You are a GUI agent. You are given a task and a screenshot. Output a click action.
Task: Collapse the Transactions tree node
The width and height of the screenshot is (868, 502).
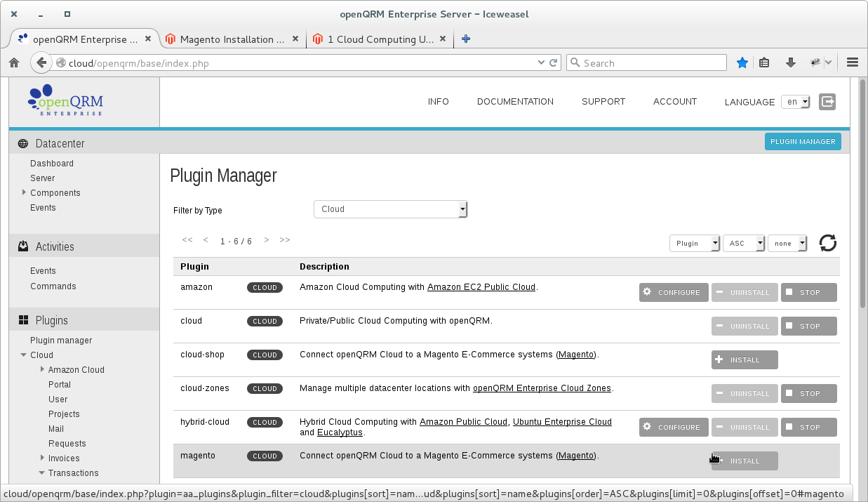coord(42,473)
